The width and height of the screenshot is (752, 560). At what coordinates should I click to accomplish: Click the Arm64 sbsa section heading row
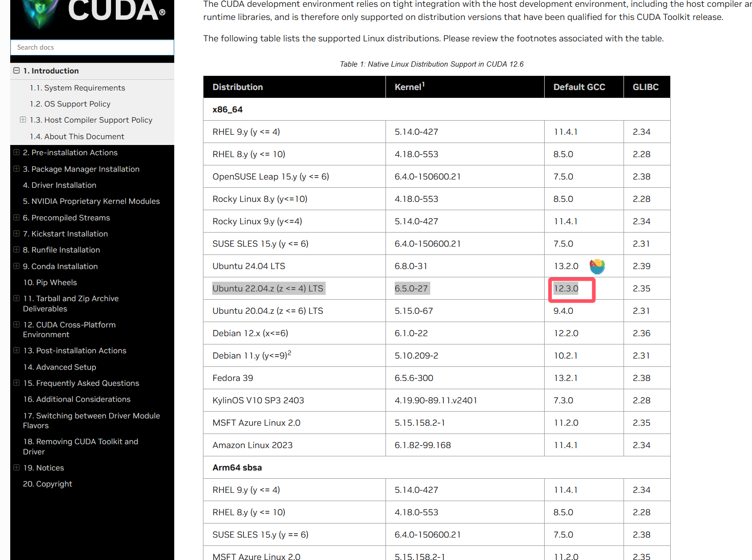point(437,468)
